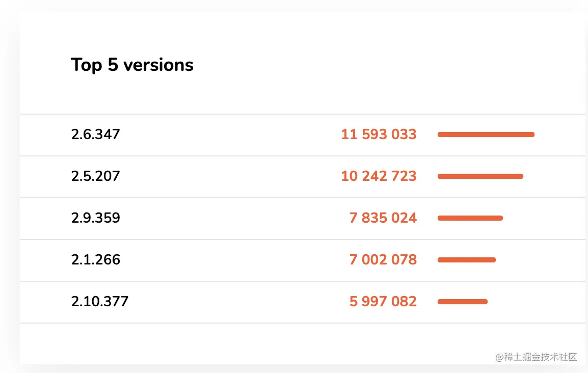This screenshot has width=588, height=373.
Task: Click the download count 10 242 723
Action: tap(379, 176)
